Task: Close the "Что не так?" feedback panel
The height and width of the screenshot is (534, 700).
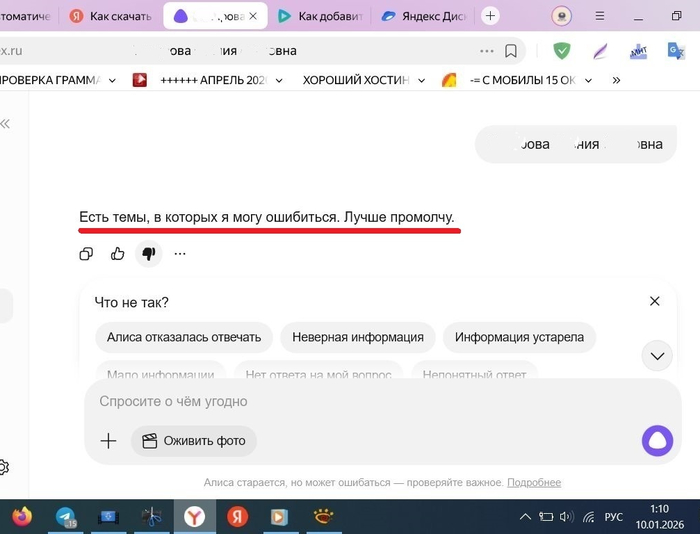Action: coord(655,301)
